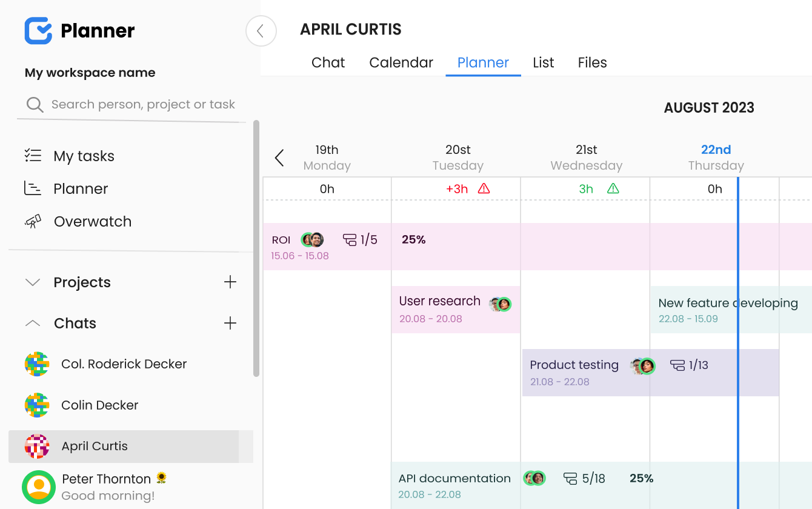Viewport: 812px width, 509px height.
Task: Expand the Projects section
Action: tap(33, 282)
